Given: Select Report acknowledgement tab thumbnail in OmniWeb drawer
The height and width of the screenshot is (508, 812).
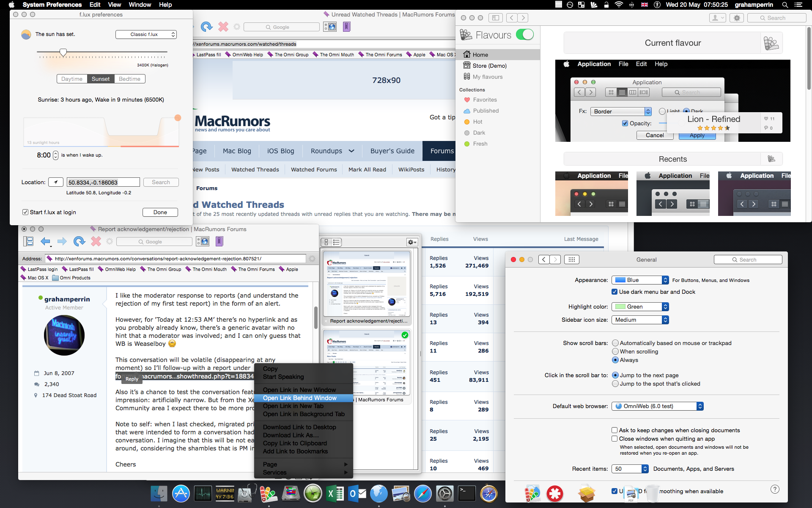Looking at the screenshot, I should click(367, 284).
